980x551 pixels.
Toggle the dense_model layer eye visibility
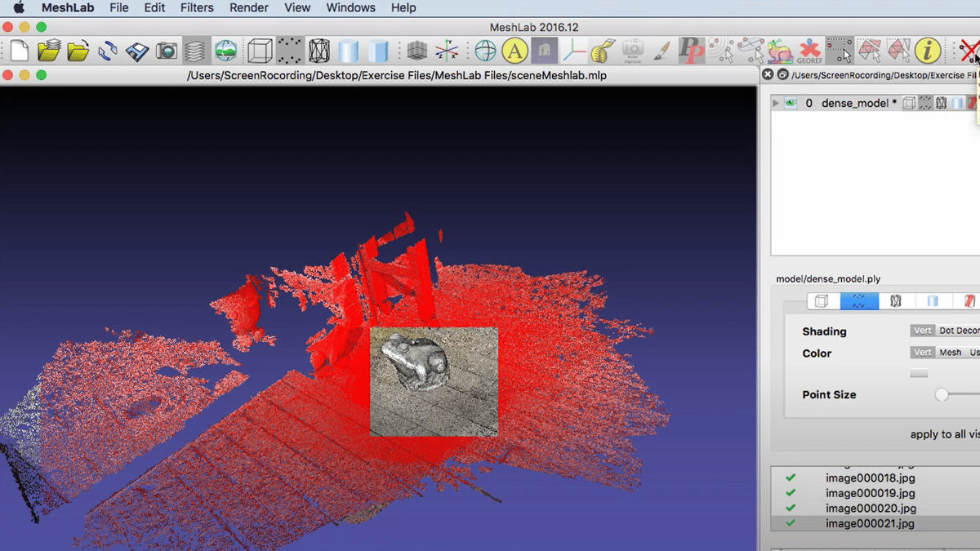(791, 104)
